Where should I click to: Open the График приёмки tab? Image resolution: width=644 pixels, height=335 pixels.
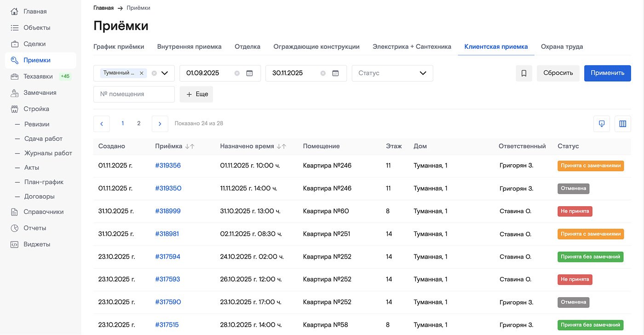point(119,46)
